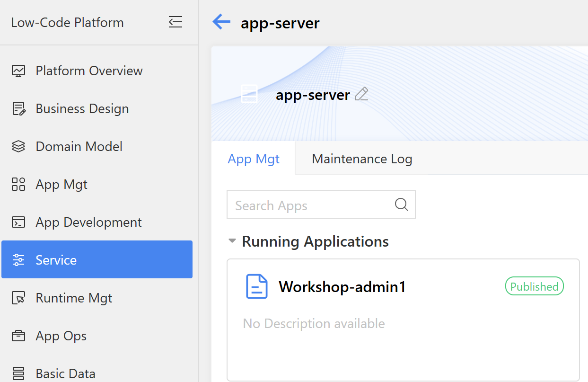Click the Runtime Mgt icon
588x382 pixels.
click(x=18, y=298)
